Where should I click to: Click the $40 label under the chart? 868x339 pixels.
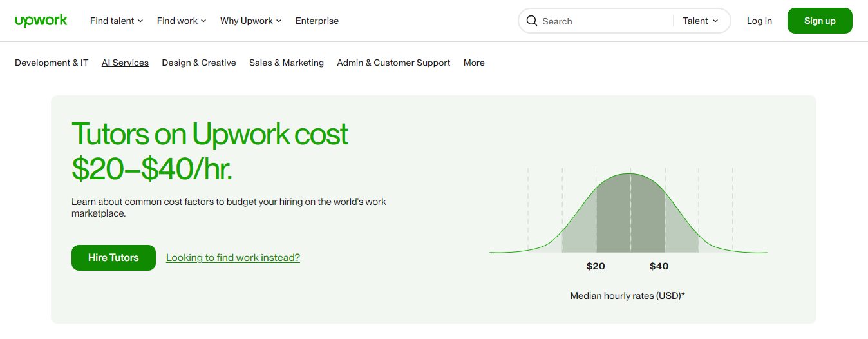(x=659, y=266)
